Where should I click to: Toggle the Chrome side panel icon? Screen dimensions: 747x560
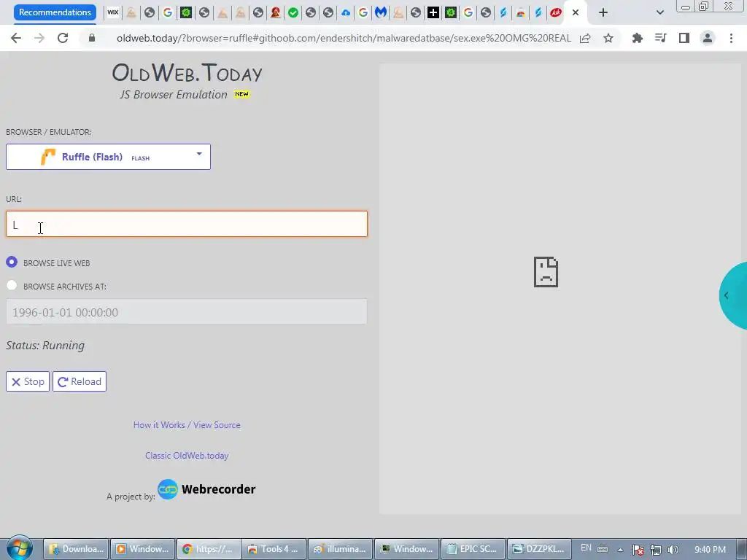coord(684,38)
